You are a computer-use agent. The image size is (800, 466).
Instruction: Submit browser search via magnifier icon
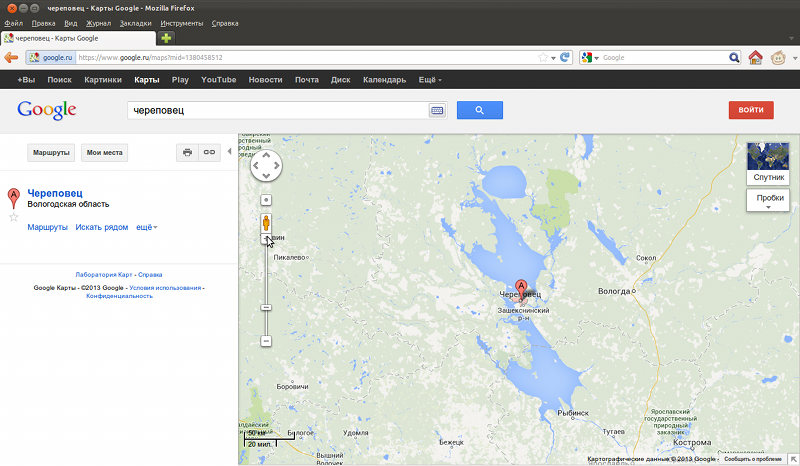[734, 58]
